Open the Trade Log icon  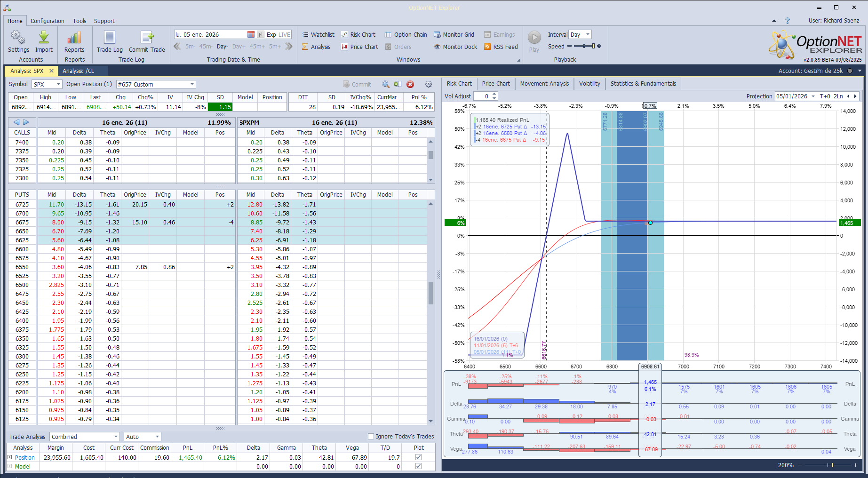tap(110, 38)
